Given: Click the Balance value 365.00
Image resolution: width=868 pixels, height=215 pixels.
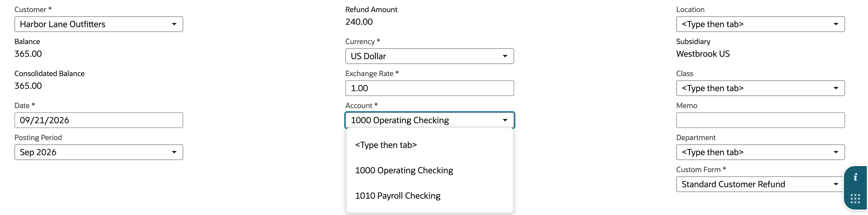Looking at the screenshot, I should (x=28, y=54).
